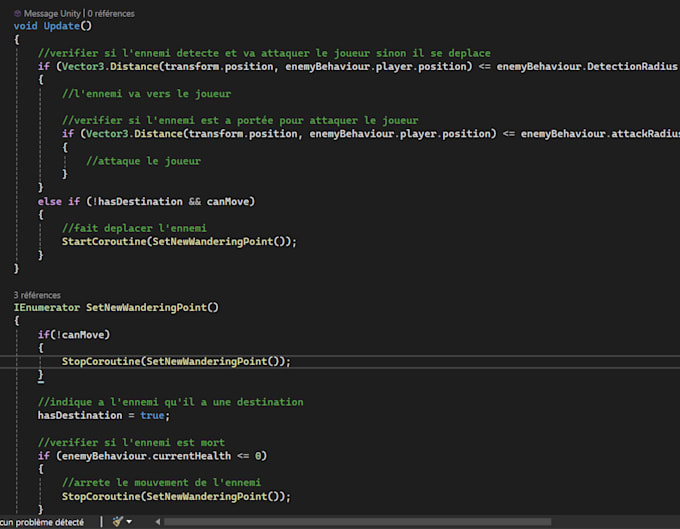
Task: Click the horizontal scrollbar left arrow
Action: tap(157, 522)
